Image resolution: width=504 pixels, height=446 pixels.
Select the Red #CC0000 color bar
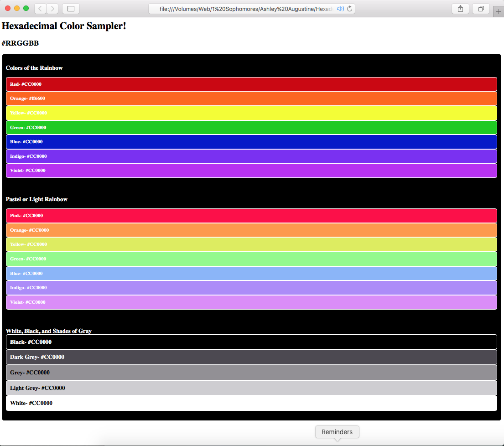(x=251, y=84)
